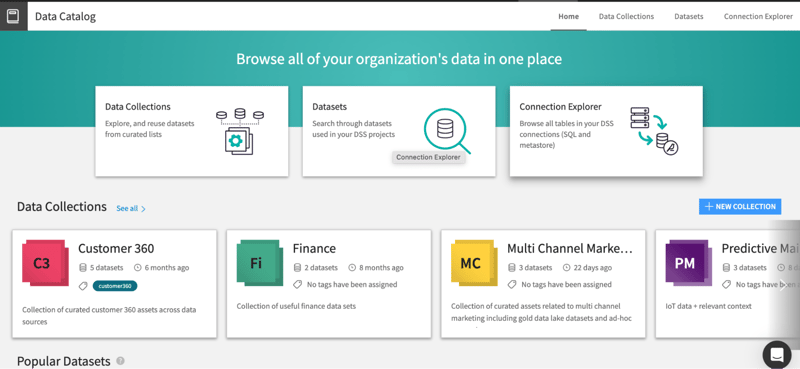The height and width of the screenshot is (369, 800).
Task: Open the Predictive Maintenance collection title
Action: [x=760, y=249]
